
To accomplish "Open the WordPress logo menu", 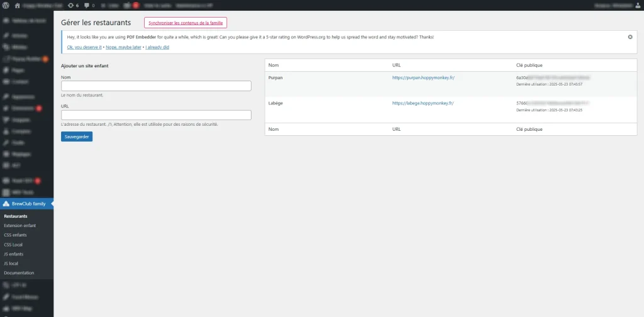I will [6, 5].
